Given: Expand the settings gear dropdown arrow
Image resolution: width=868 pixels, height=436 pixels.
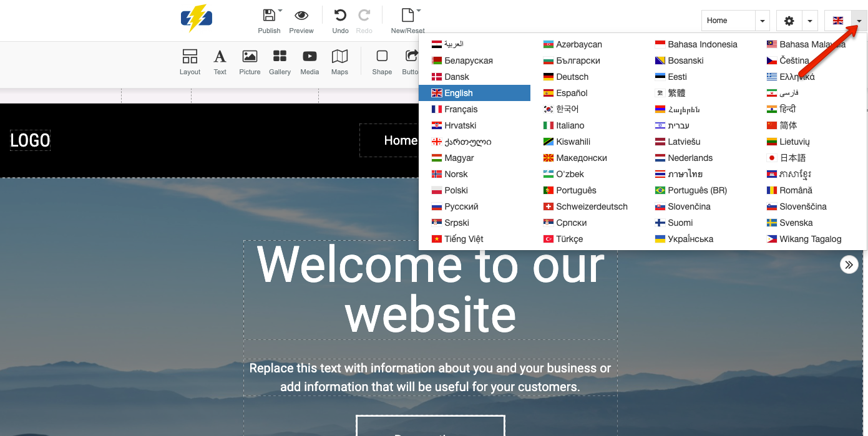Looking at the screenshot, I should (810, 20).
